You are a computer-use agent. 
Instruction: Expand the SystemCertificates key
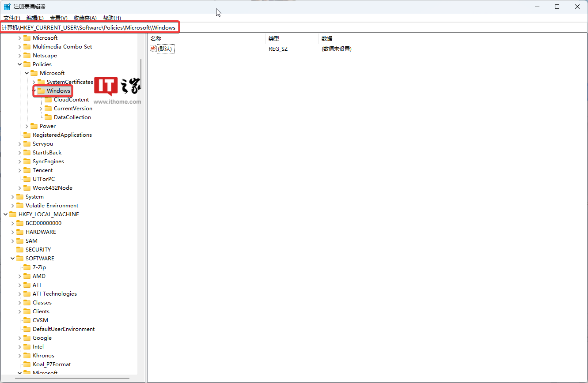point(34,82)
